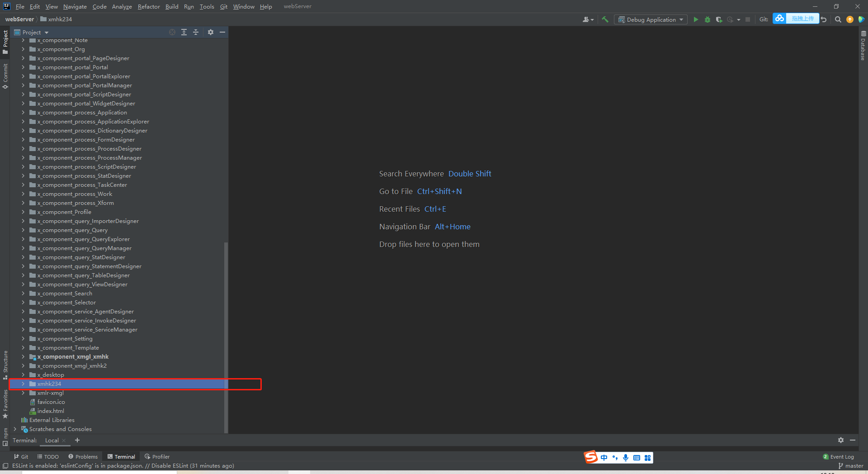Open the Refactor menu
The height and width of the screenshot is (474, 868).
[x=149, y=6]
